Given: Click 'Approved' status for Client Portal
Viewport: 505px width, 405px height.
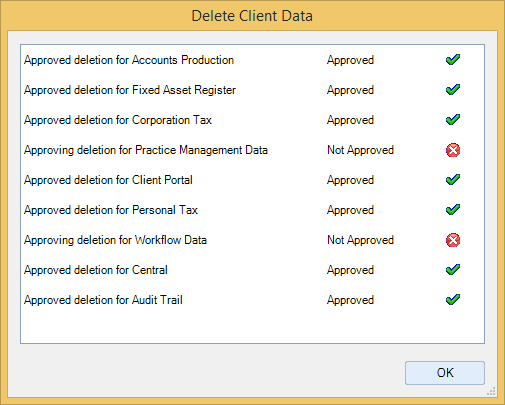Looking at the screenshot, I should click(x=350, y=180).
